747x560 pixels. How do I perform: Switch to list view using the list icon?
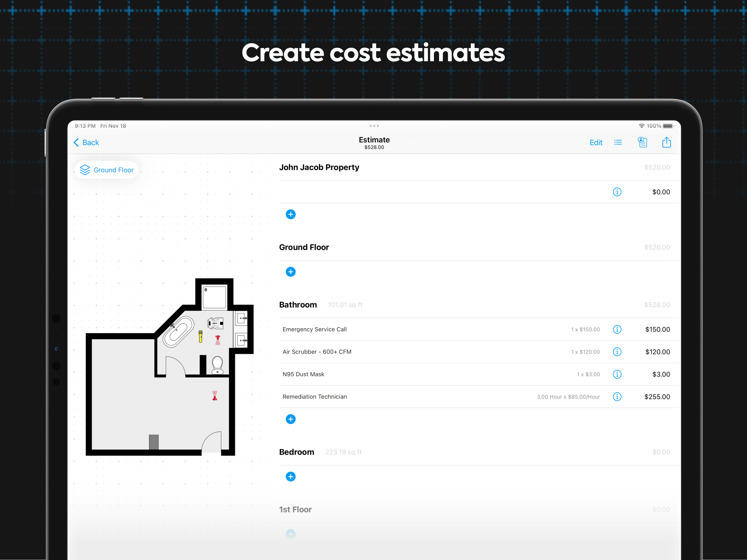tap(618, 142)
